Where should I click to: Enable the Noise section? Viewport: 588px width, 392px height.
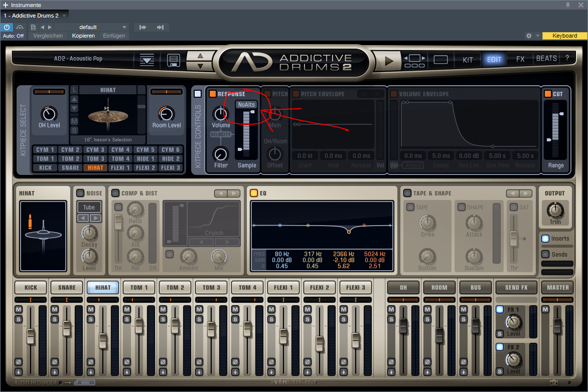coord(80,193)
